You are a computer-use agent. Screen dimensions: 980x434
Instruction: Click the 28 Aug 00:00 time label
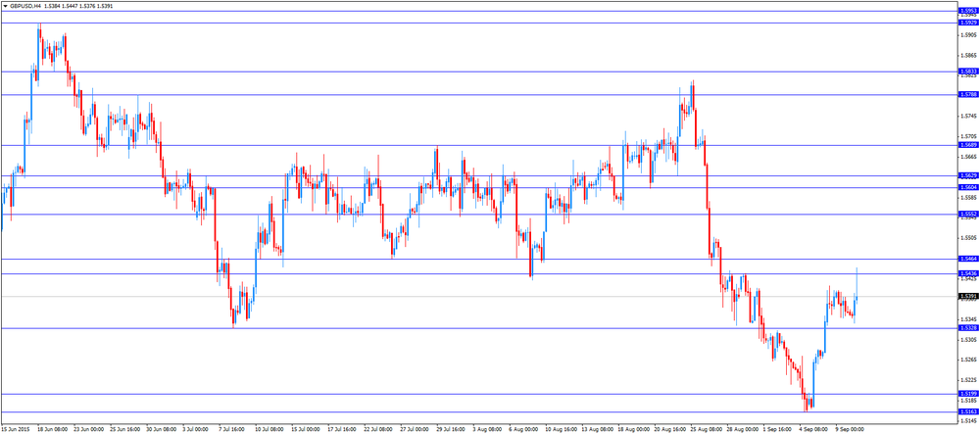pos(743,430)
